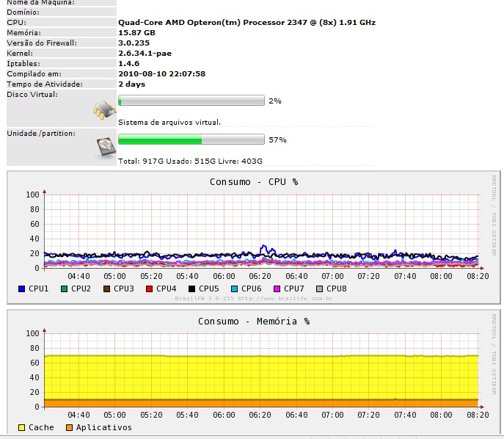Click the compile date 2010-08-10 22:07:58

point(161,74)
